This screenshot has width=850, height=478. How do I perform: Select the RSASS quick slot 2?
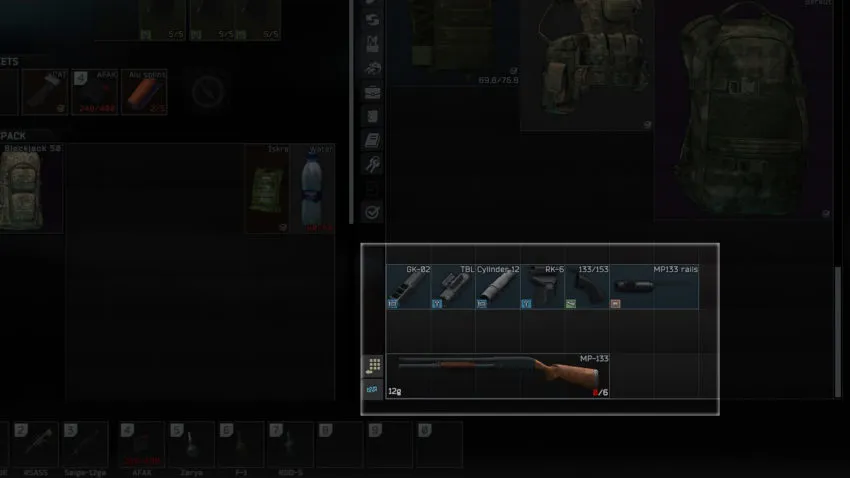tap(35, 444)
